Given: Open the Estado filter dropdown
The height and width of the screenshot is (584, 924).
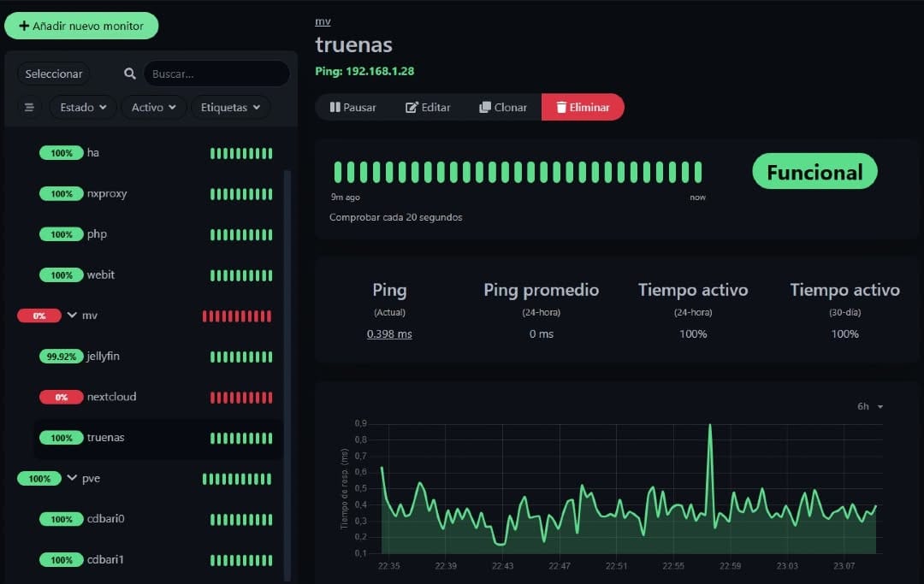Looking at the screenshot, I should [x=83, y=107].
